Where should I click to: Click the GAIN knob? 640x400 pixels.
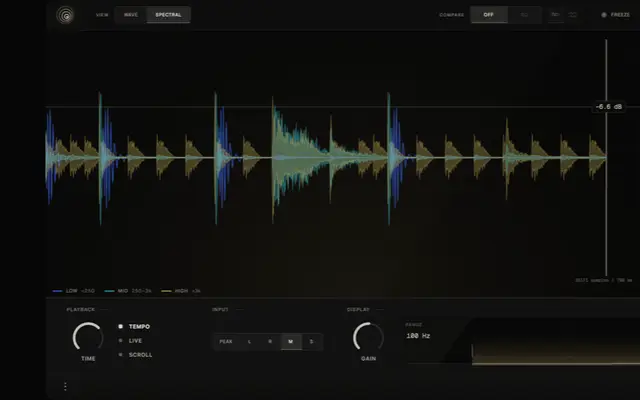[368, 337]
